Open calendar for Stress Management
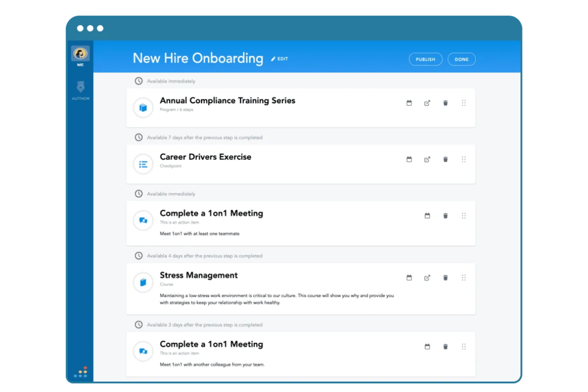 pyautogui.click(x=409, y=278)
